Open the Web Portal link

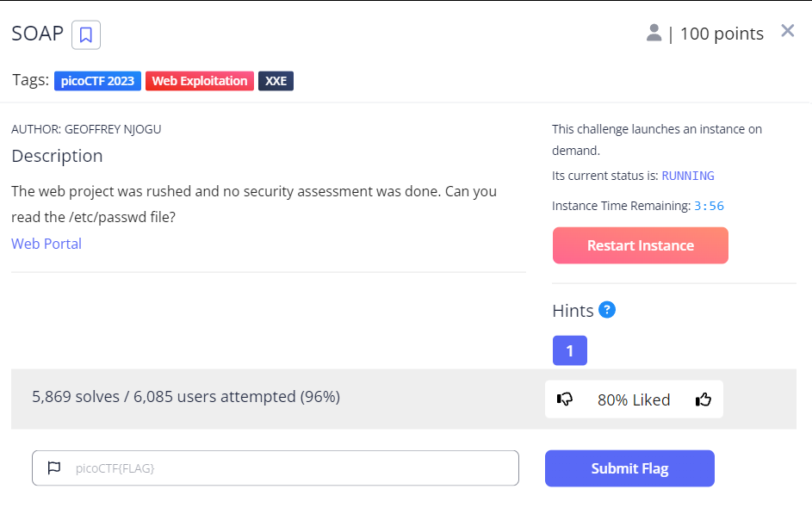[46, 244]
